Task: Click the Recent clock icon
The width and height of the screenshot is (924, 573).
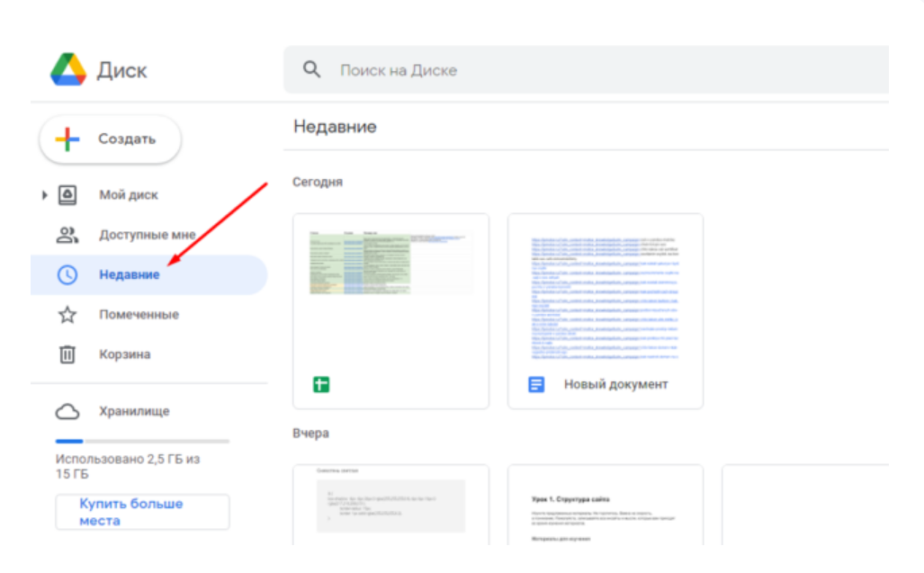Action: [x=67, y=275]
